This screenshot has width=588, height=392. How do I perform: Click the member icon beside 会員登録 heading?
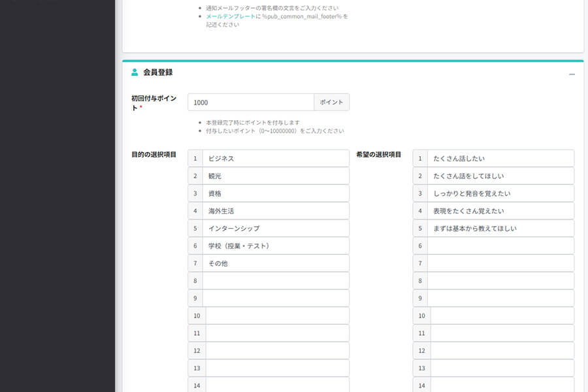(135, 73)
